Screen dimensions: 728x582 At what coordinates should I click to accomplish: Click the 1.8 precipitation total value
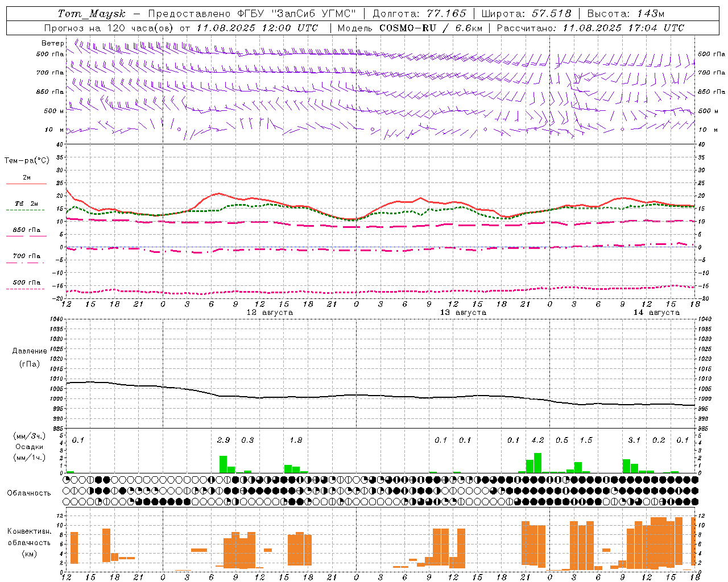tap(296, 440)
